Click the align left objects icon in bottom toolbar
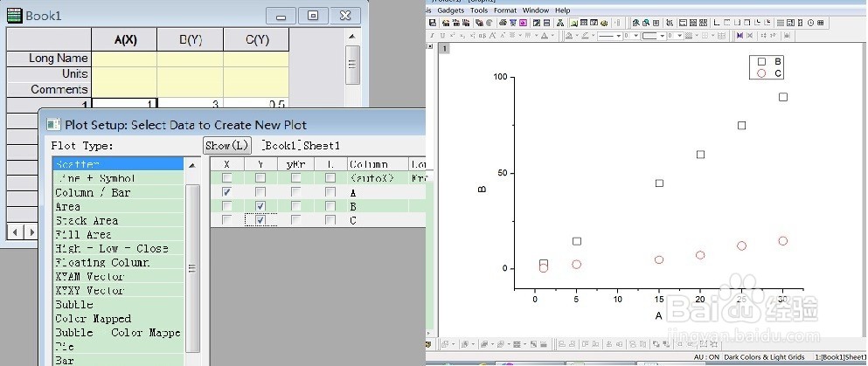Viewport: 868px width, 366px height. pos(562,344)
